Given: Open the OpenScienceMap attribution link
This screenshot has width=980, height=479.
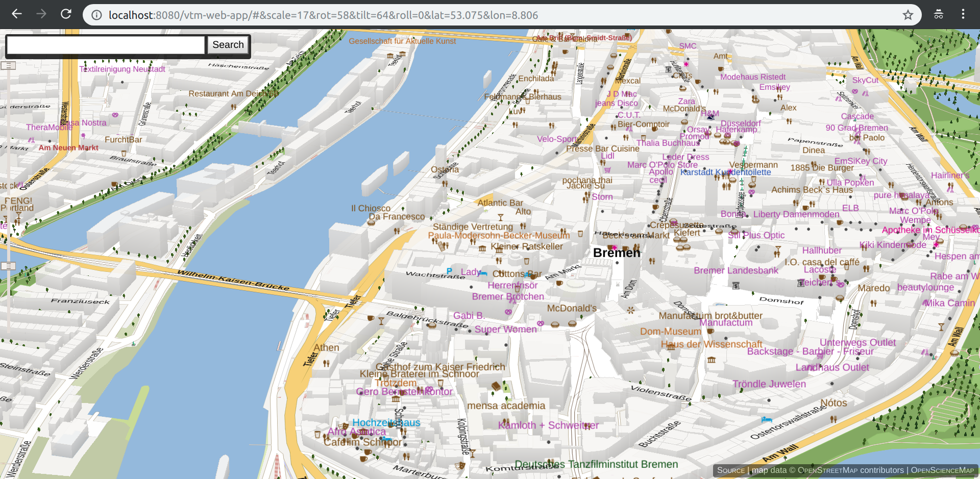Looking at the screenshot, I should click(942, 470).
